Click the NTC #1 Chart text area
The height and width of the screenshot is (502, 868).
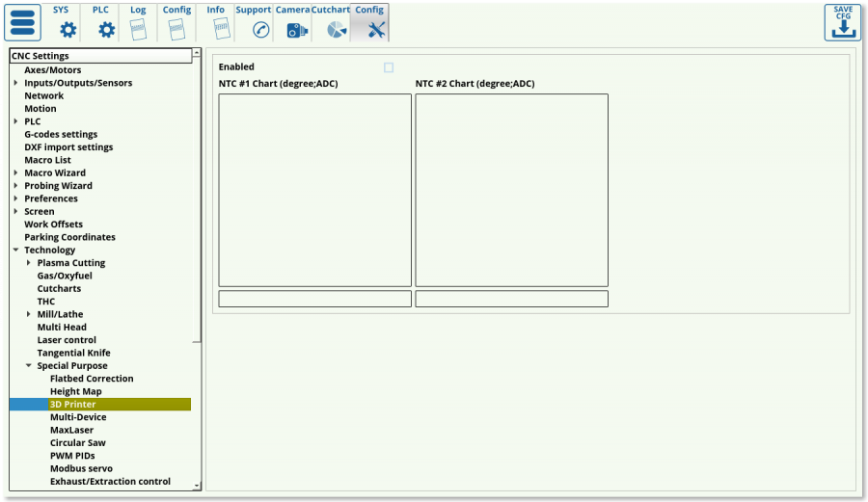click(x=314, y=189)
